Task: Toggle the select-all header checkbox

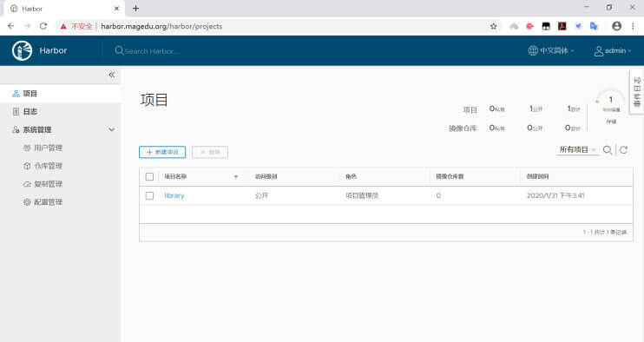Action: point(149,176)
